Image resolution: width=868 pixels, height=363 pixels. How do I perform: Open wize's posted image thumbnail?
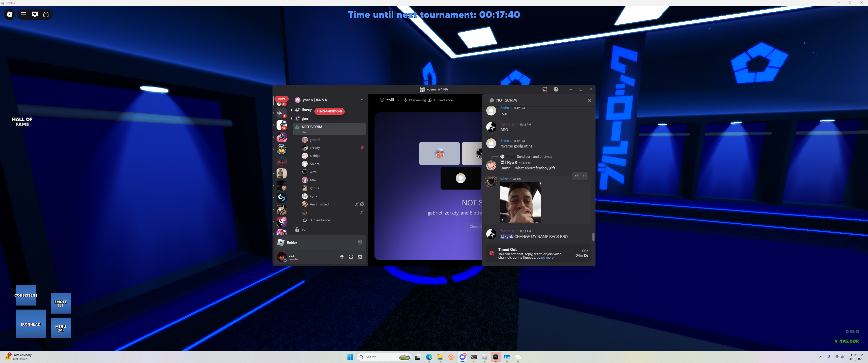click(520, 202)
